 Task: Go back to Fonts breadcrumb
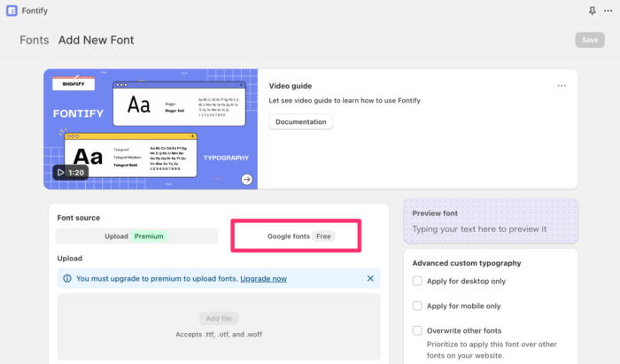[x=35, y=40]
